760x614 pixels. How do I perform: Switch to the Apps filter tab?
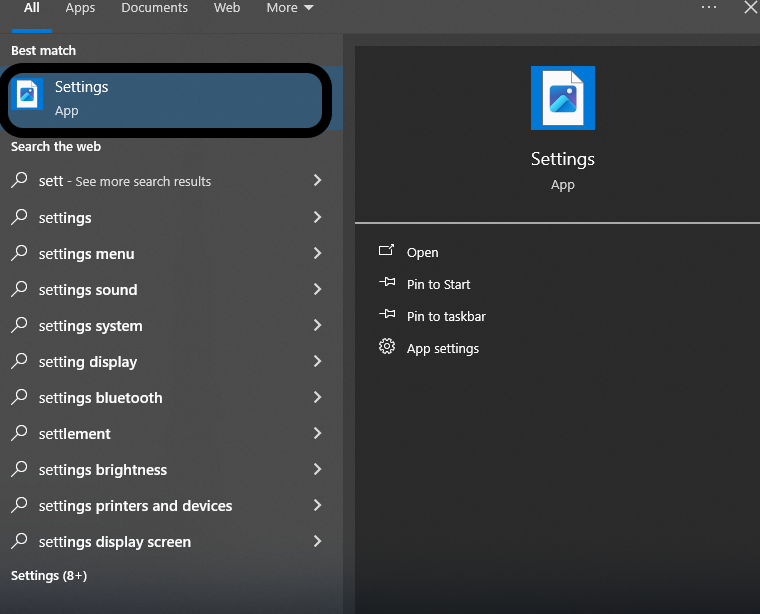pyautogui.click(x=80, y=8)
